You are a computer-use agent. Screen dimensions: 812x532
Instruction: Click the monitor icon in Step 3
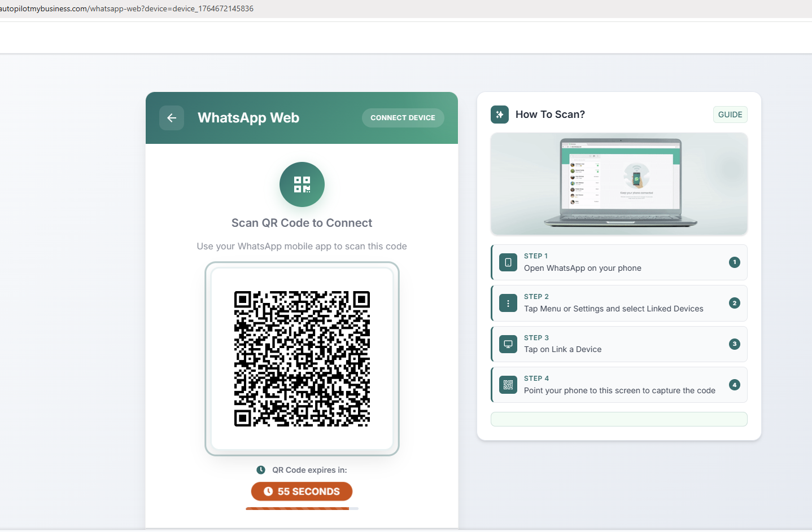point(508,344)
